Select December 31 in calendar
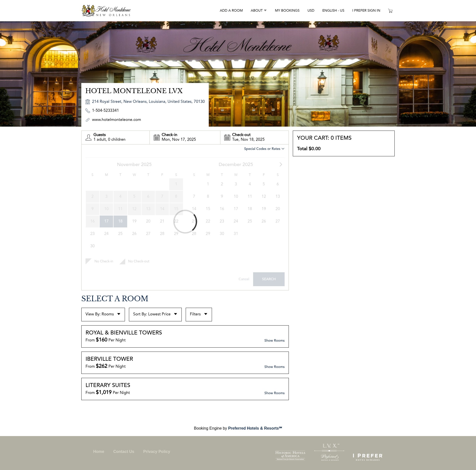 point(236,234)
